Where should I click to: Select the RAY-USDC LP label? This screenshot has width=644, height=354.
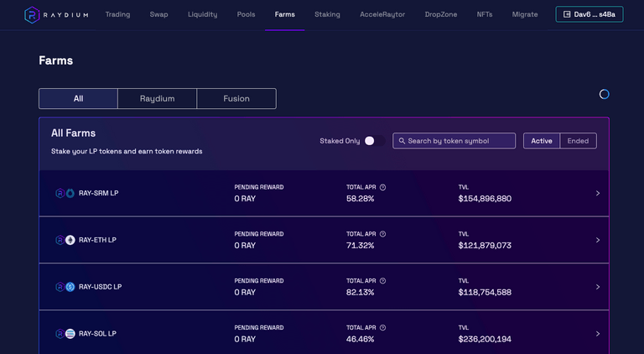click(x=101, y=287)
